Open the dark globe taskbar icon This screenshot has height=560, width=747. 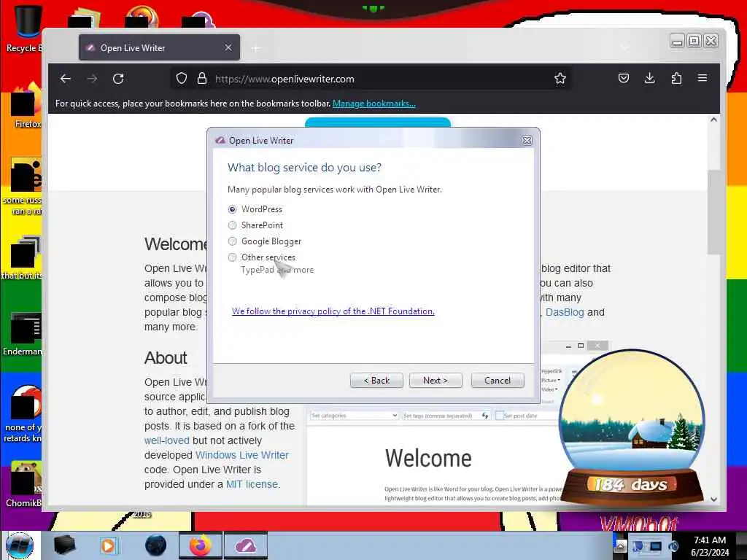[x=155, y=545]
